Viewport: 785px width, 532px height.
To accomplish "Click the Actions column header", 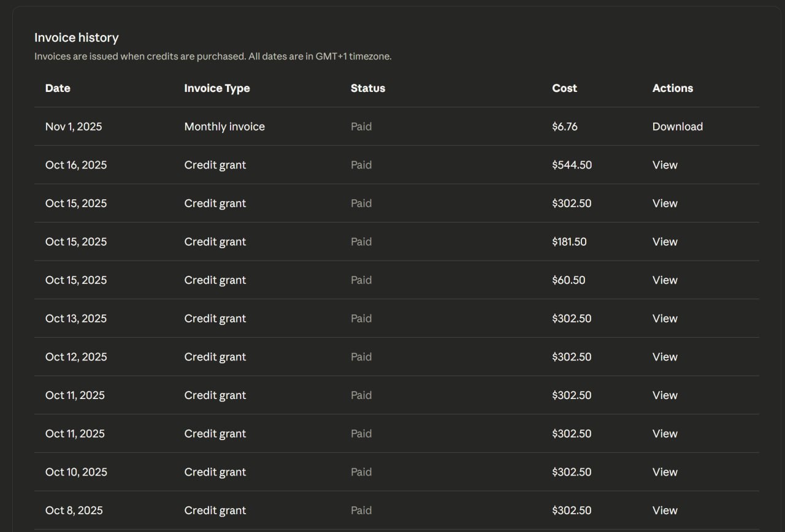I will tap(672, 88).
